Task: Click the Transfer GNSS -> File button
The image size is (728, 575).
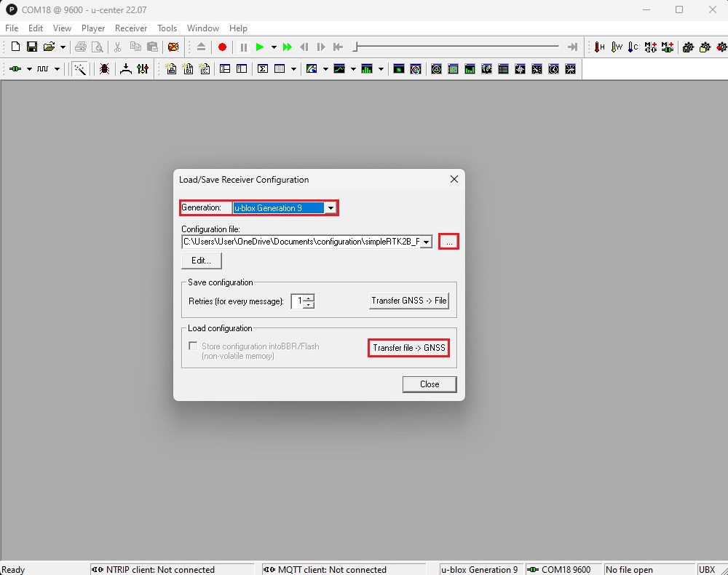Action: pyautogui.click(x=408, y=301)
